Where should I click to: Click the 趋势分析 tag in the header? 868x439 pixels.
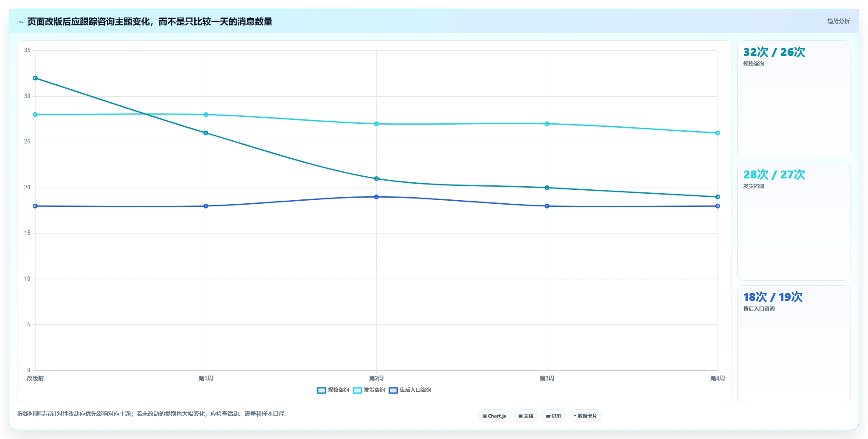pyautogui.click(x=838, y=21)
